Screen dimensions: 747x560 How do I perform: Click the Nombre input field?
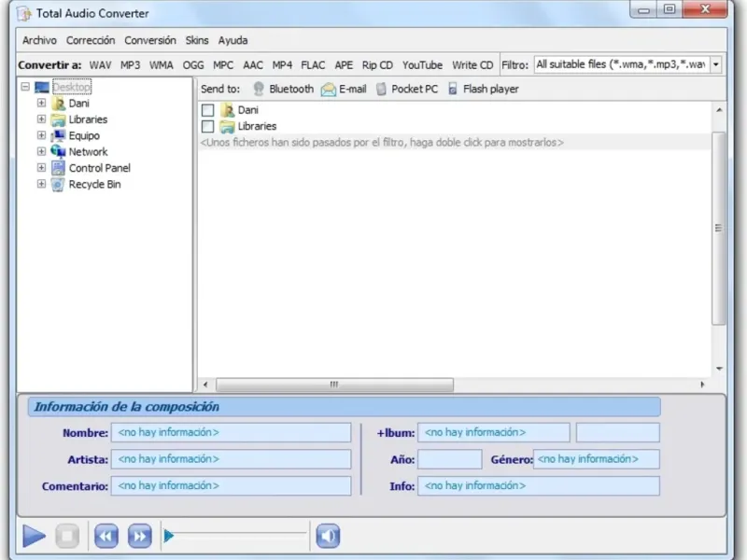(231, 432)
